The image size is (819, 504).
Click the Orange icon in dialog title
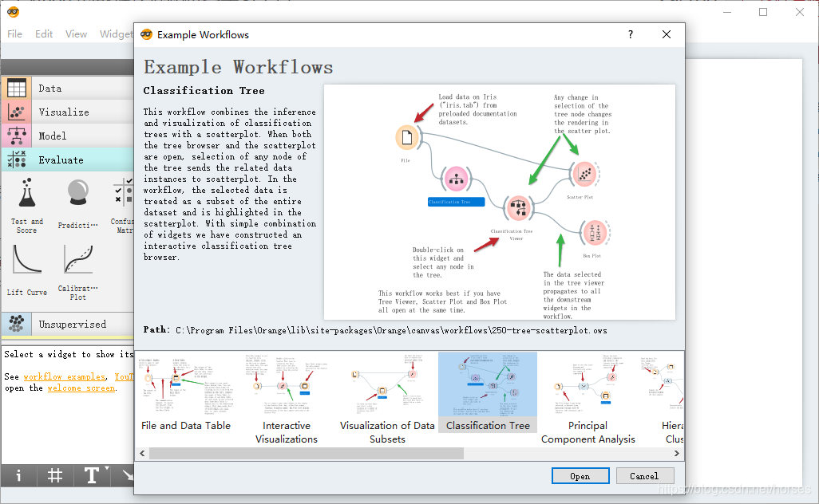click(x=147, y=34)
